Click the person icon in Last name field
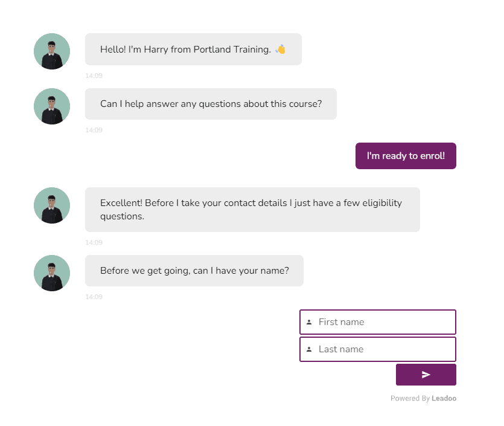This screenshot has width=504, height=426. (309, 349)
